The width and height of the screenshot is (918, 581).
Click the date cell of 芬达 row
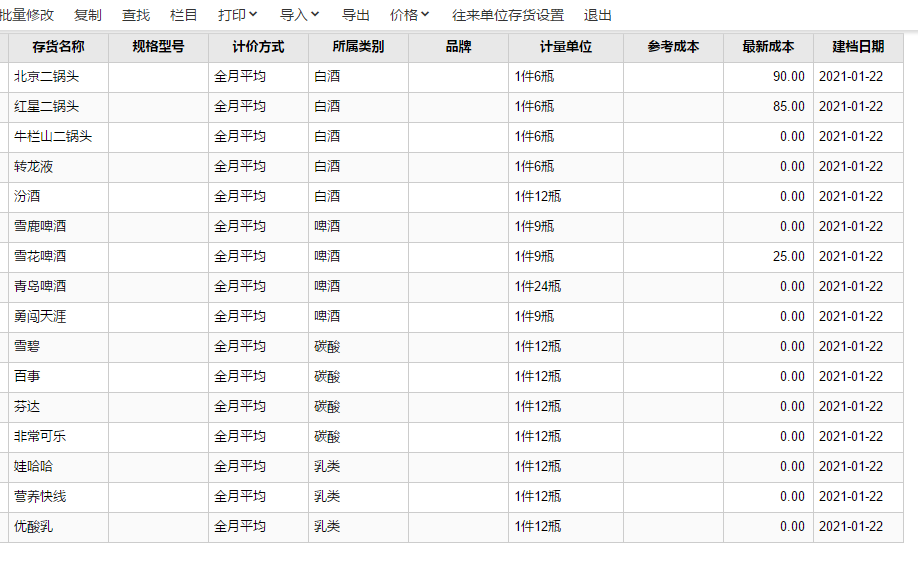[858, 406]
